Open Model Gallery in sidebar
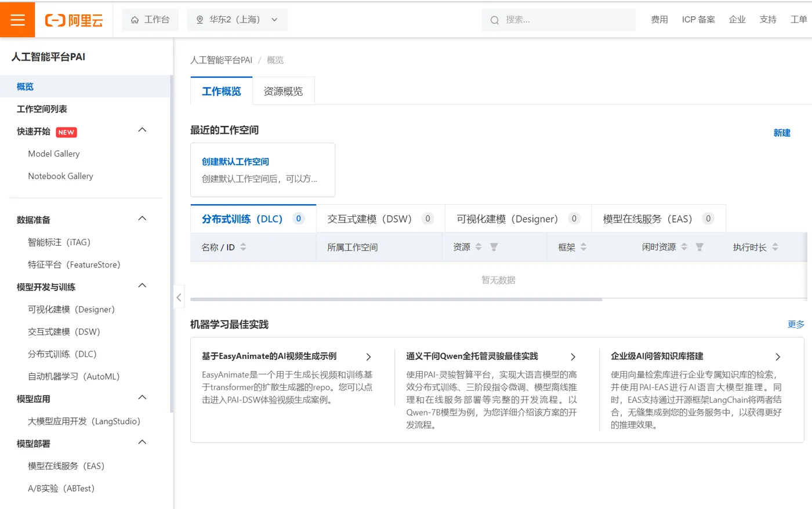The width and height of the screenshot is (812, 509). click(x=54, y=154)
